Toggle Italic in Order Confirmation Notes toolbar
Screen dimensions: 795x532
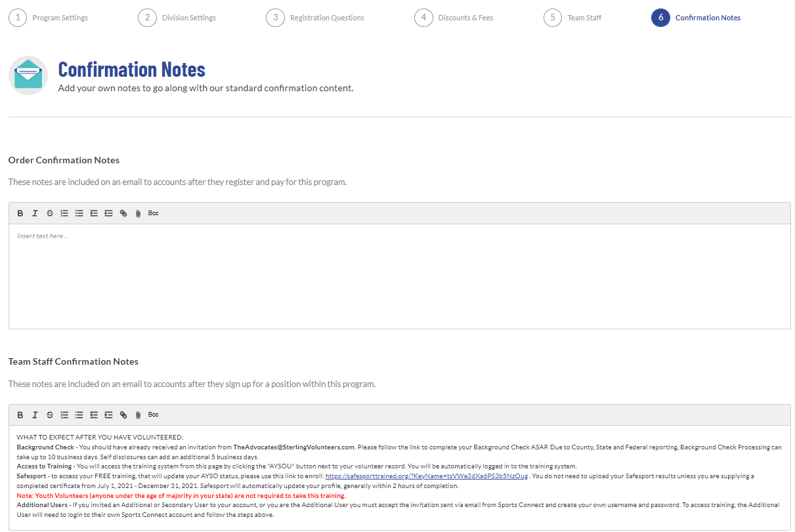(35, 213)
